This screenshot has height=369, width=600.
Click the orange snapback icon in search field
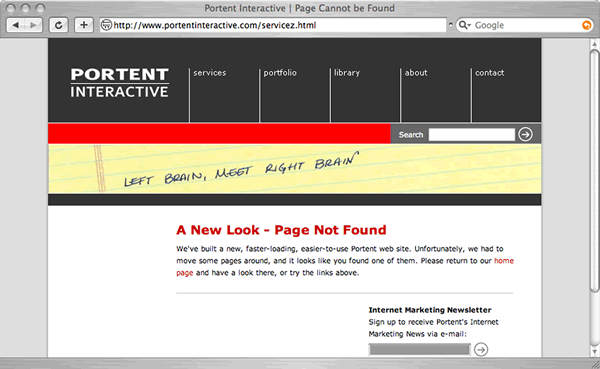coord(586,25)
